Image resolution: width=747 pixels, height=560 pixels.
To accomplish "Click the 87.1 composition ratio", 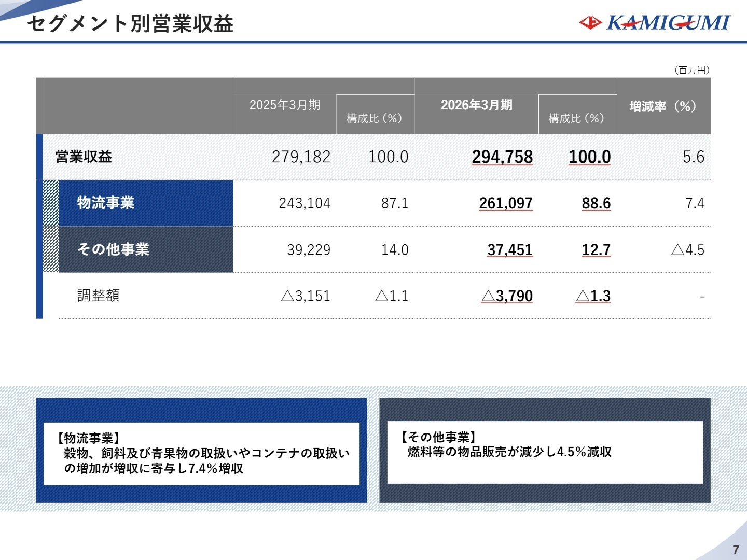I will [x=395, y=203].
